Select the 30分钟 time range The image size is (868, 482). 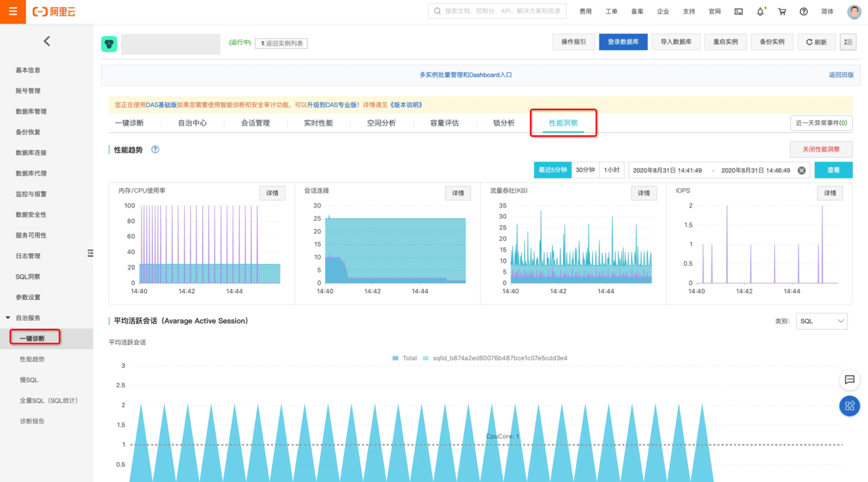[x=585, y=170]
